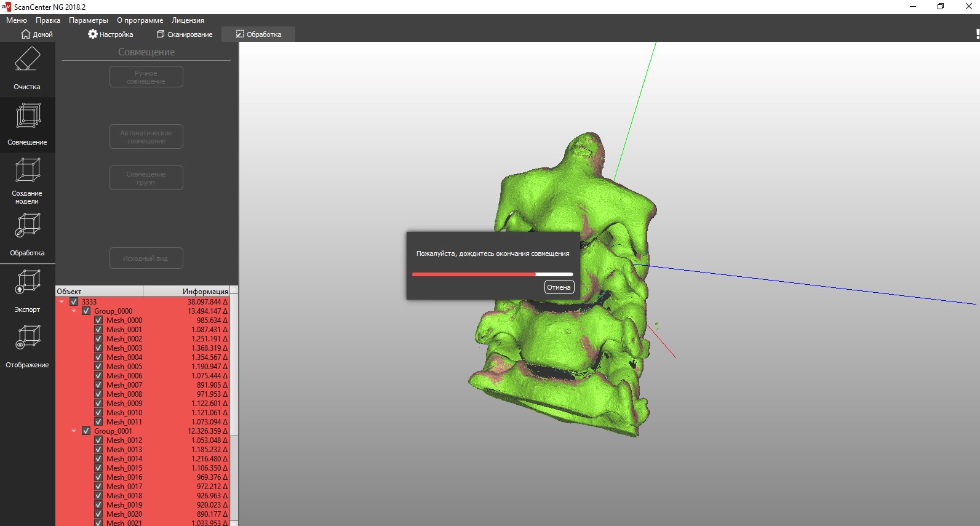The height and width of the screenshot is (526, 980).
Task: Collapse the Group_0001 tree node
Action: [x=74, y=431]
